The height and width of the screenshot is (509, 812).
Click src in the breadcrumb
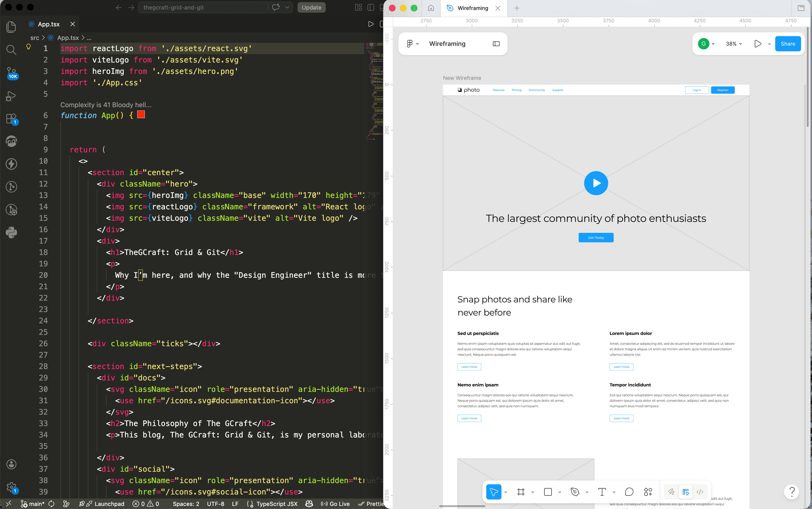pyautogui.click(x=35, y=38)
